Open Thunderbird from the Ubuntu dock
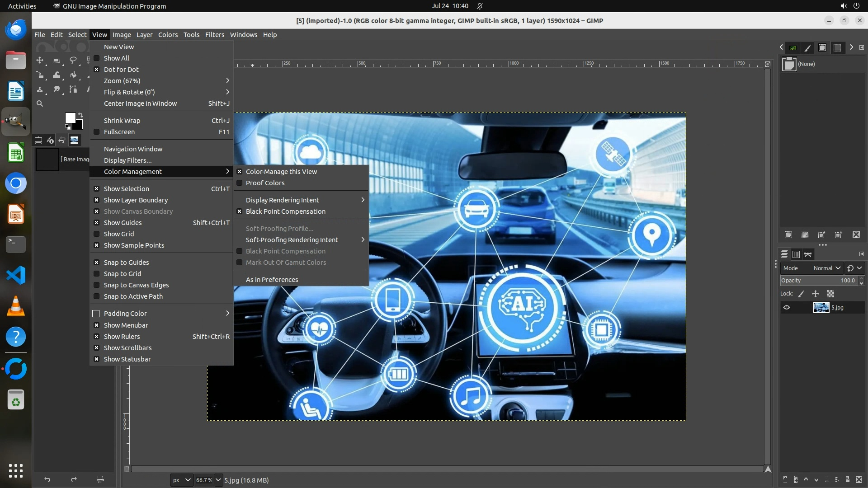The height and width of the screenshot is (488, 868). 16,30
